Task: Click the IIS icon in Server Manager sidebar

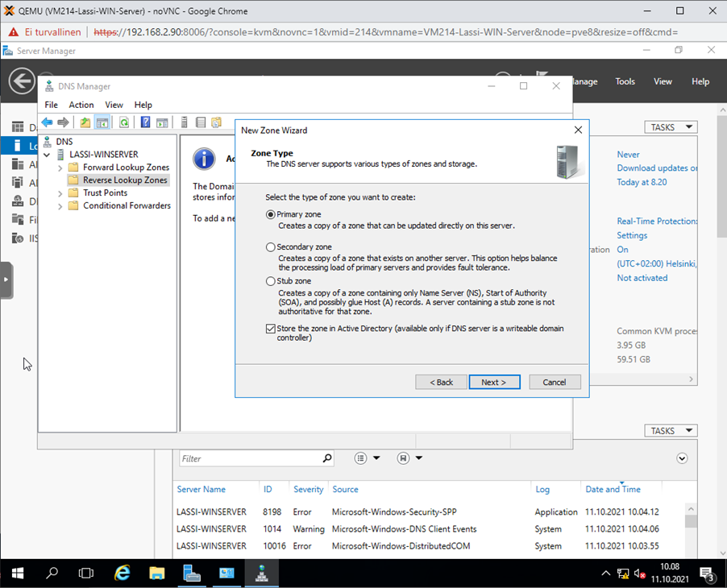Action: point(18,238)
